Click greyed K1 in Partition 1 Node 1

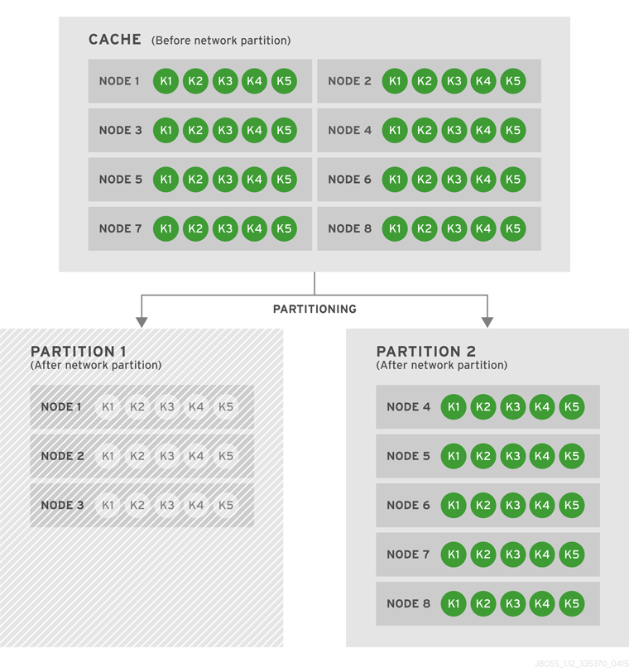click(x=108, y=407)
